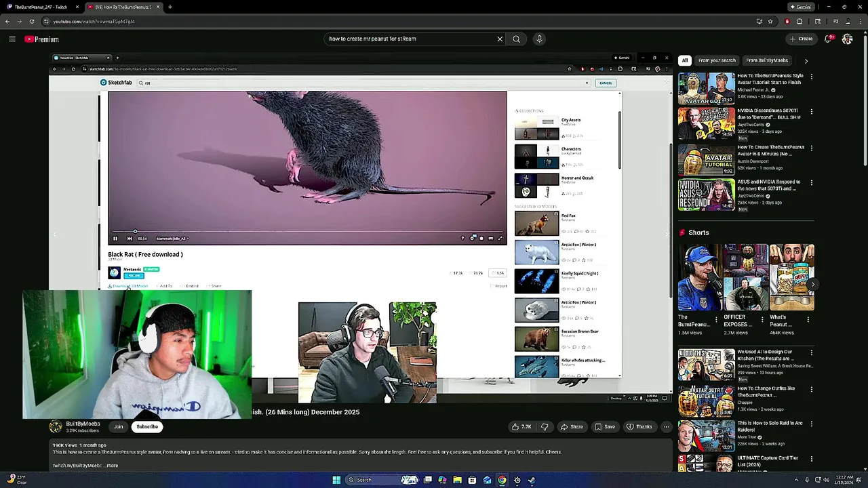Open options for 'How To TheBurntPeanuts Style' video
The width and height of the screenshot is (868, 488).
811,75
